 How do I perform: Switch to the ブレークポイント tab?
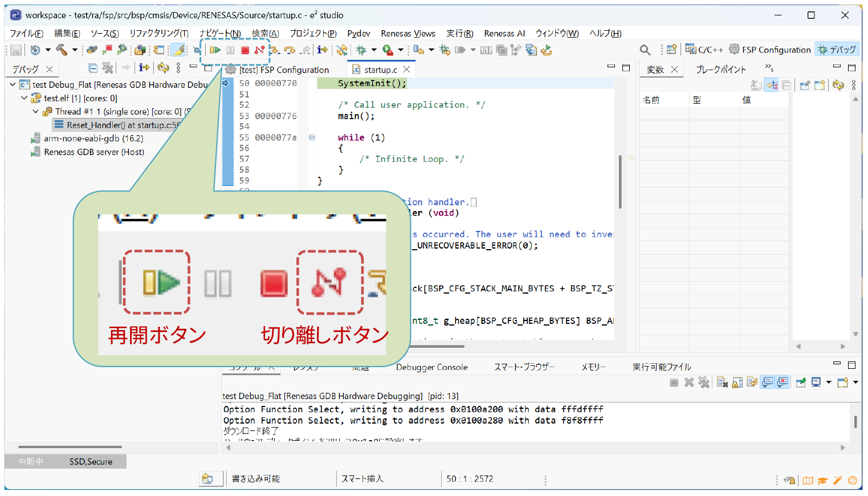720,70
